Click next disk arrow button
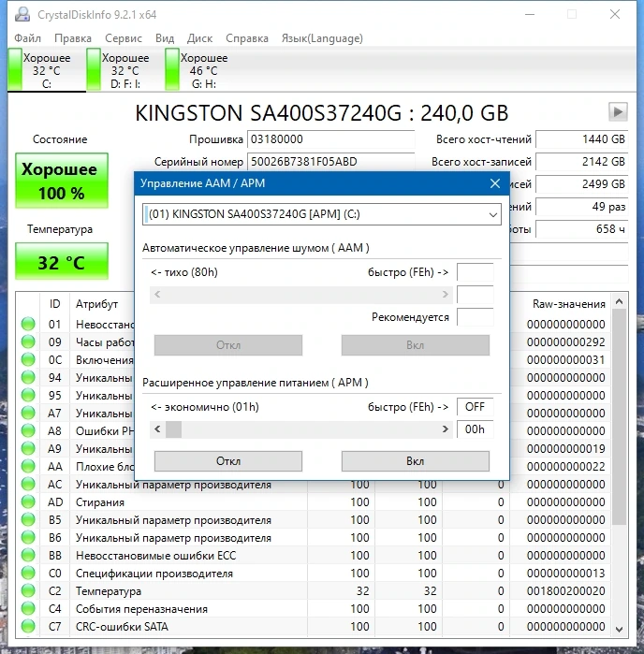Viewport: 644px width, 654px height. click(618, 111)
